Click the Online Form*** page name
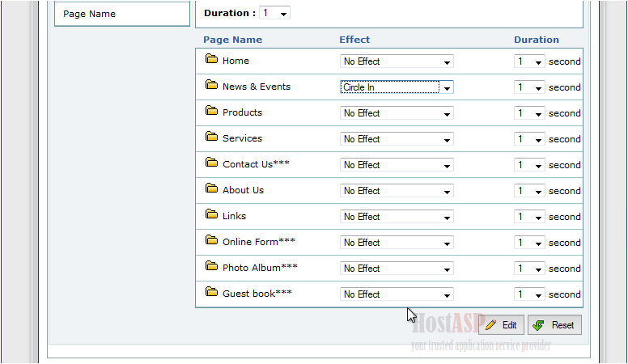This screenshot has height=364, width=628. point(259,242)
